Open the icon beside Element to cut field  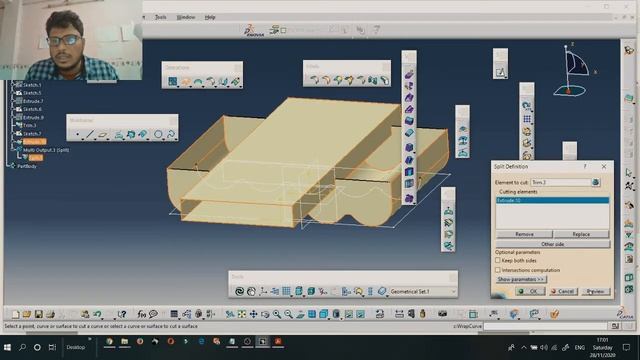(x=596, y=182)
